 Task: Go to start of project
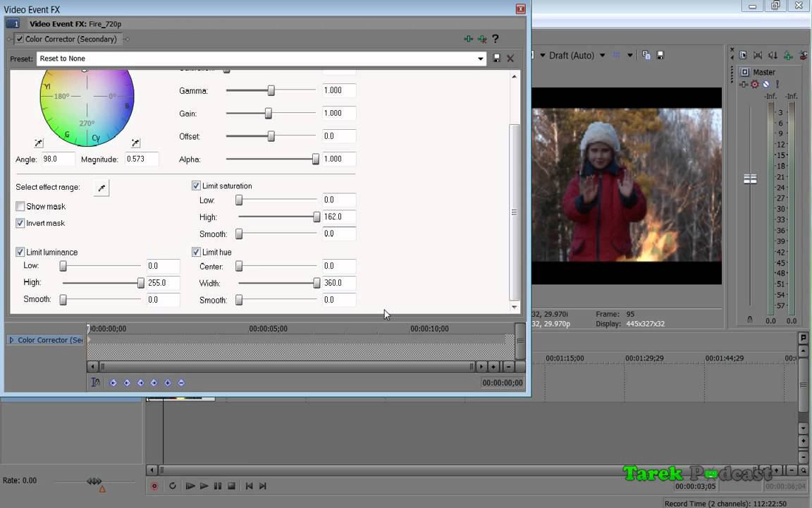(249, 486)
